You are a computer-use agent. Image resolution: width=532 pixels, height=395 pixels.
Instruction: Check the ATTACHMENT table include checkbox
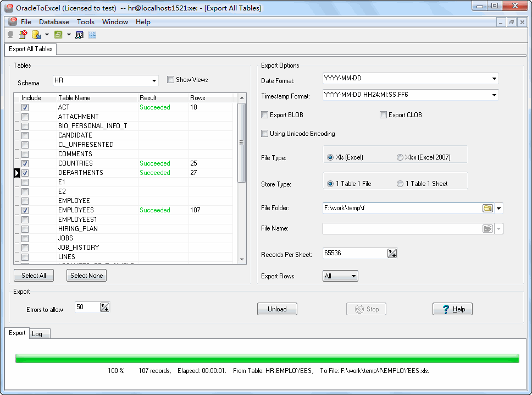coord(25,117)
